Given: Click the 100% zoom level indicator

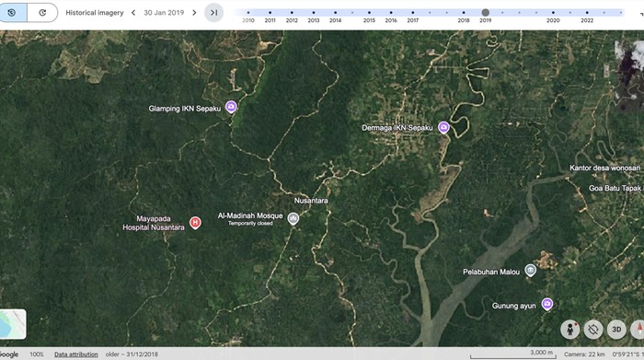Looking at the screenshot, I should (x=37, y=354).
